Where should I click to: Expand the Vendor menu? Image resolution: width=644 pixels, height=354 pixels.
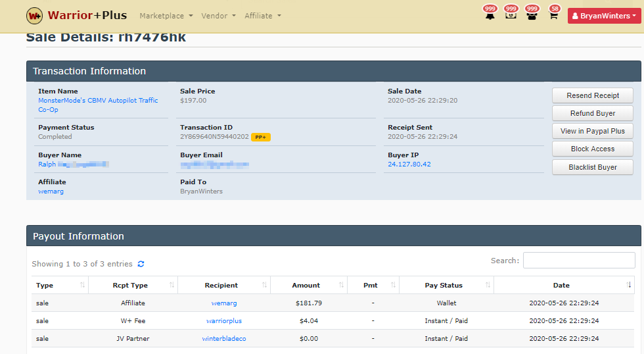pos(218,16)
